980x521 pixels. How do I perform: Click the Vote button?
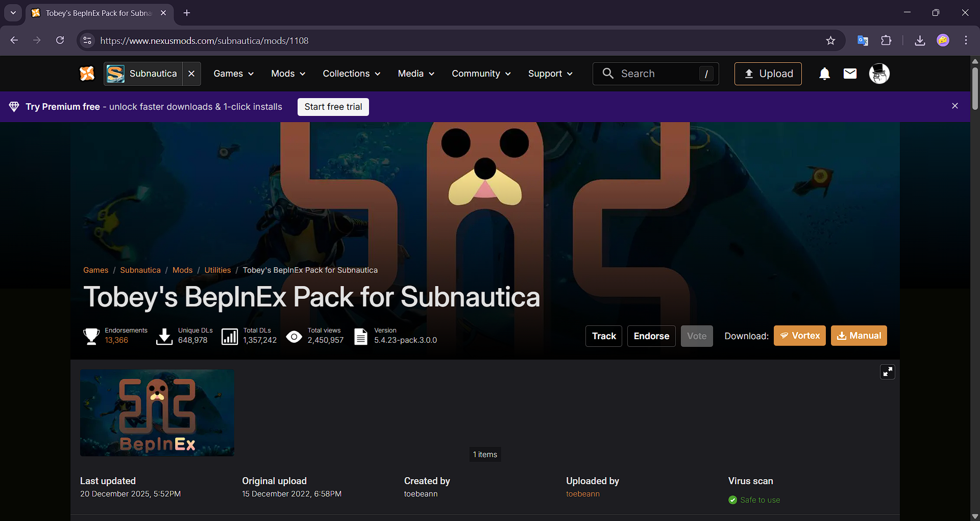pyautogui.click(x=697, y=336)
